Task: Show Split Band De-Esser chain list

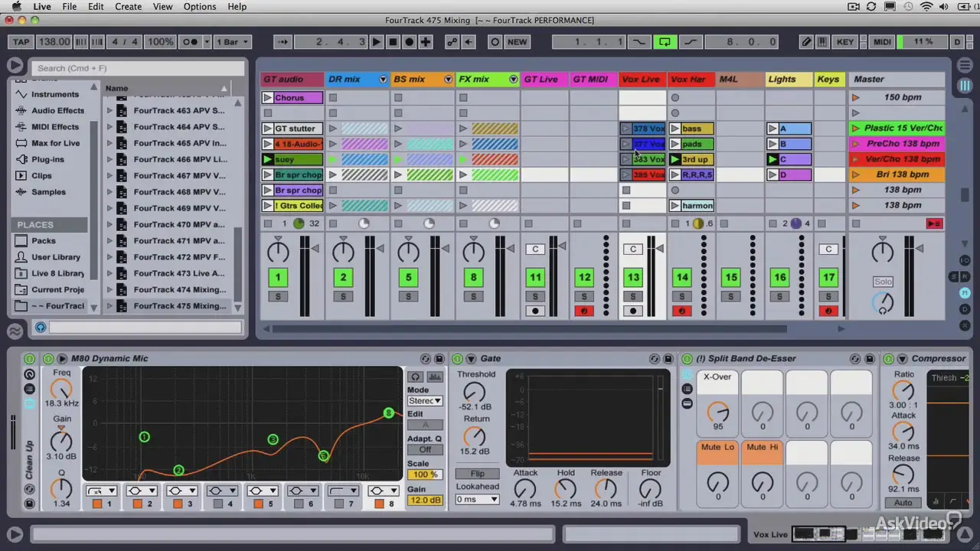Action: (x=687, y=389)
